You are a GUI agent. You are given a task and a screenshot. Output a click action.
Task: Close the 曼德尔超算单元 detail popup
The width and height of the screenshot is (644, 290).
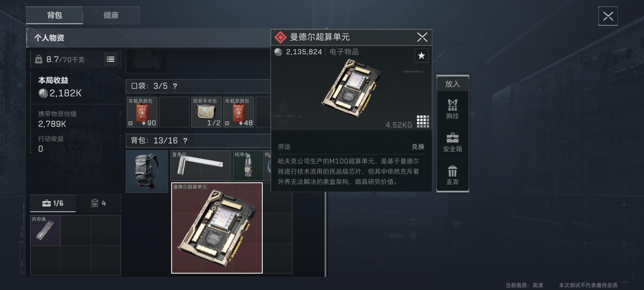pos(422,37)
